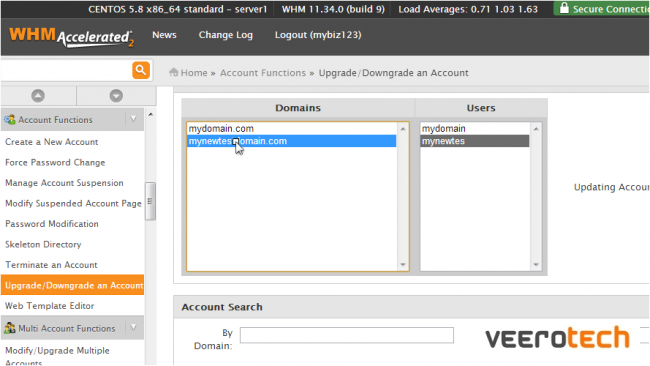Click the Domains column header
650x366 pixels.
click(298, 108)
